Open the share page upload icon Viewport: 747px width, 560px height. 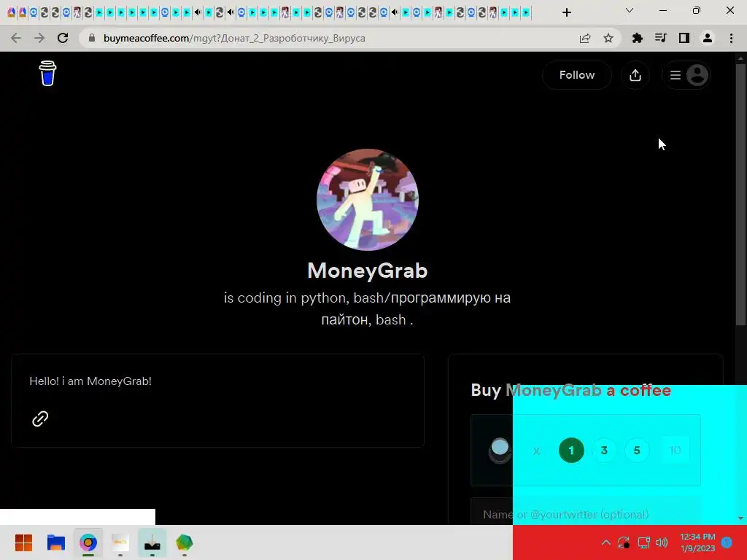pos(635,75)
